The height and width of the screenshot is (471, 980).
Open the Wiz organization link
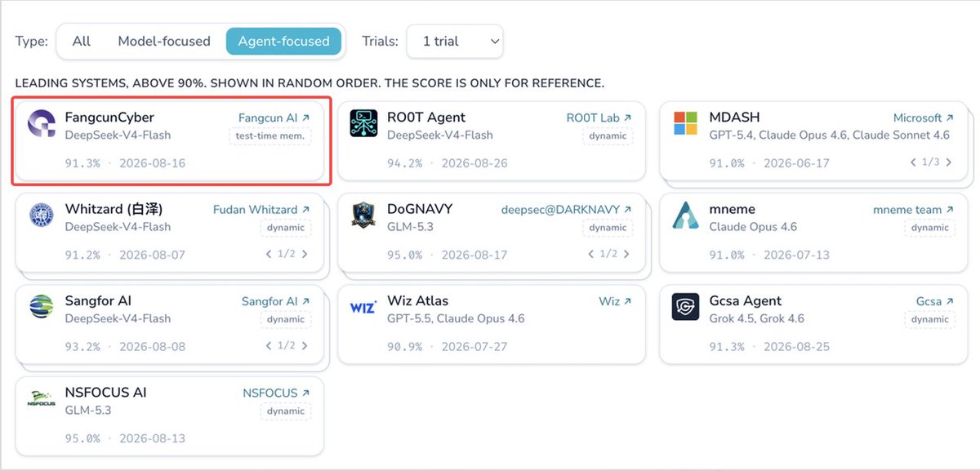[615, 301]
